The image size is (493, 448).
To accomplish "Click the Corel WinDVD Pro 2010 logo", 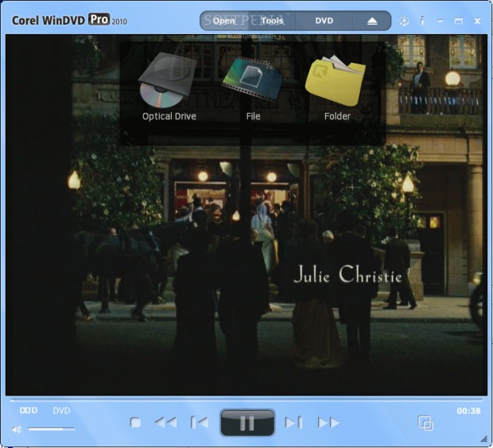I will coord(69,20).
